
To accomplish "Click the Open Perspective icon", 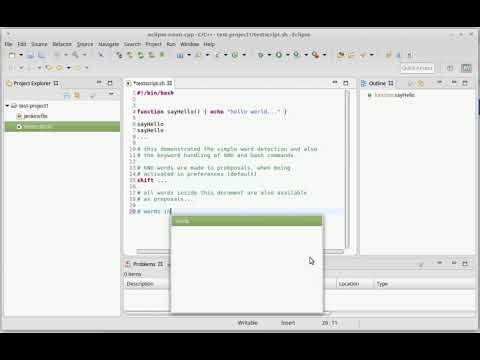I will pyautogui.click(x=450, y=68).
